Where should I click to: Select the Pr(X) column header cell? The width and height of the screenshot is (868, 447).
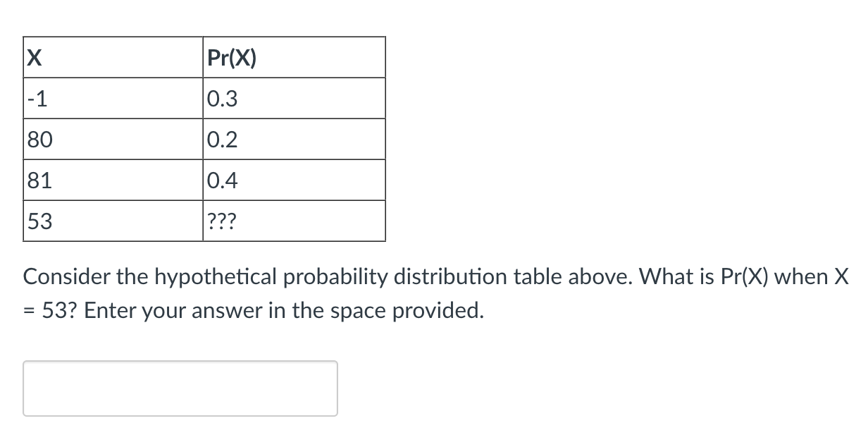tap(294, 56)
